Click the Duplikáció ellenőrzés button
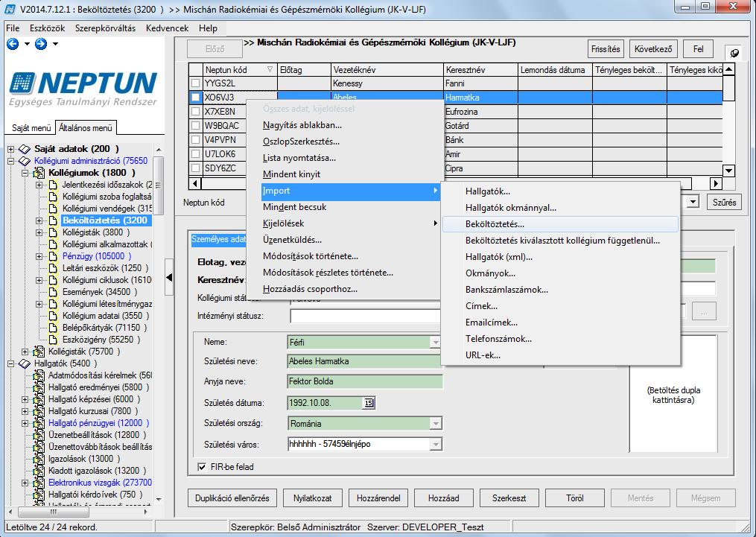Screen dimensions: 756x537 [x=232, y=498]
